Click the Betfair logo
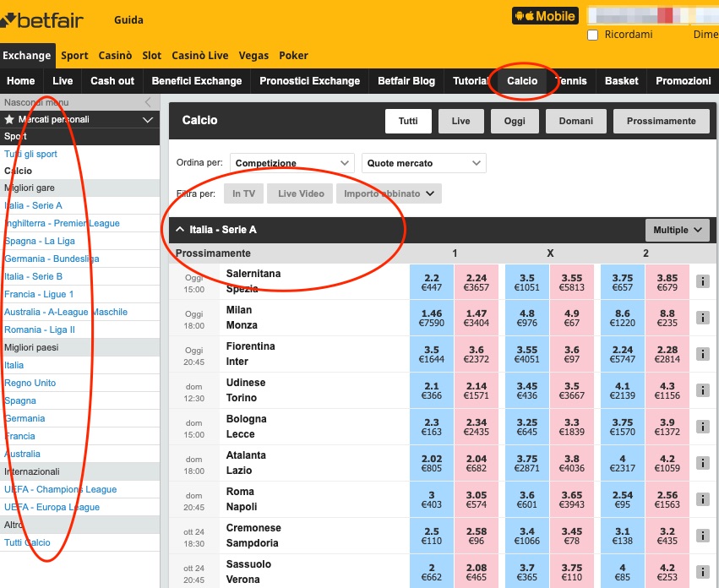Viewport: 719px width, 588px height. click(42, 20)
